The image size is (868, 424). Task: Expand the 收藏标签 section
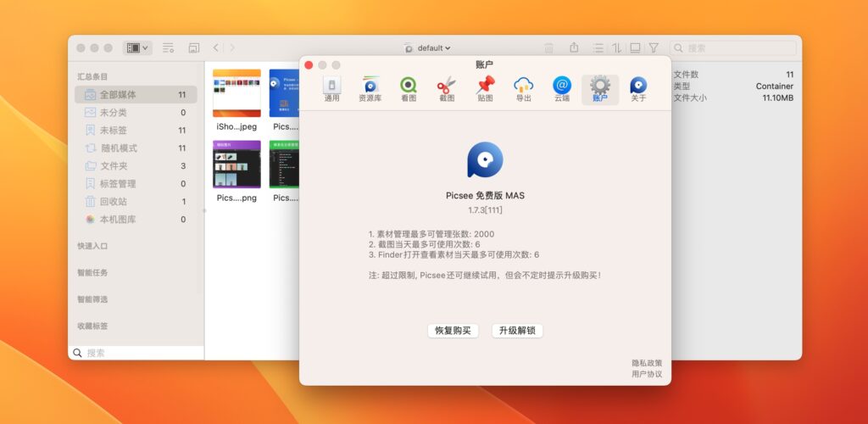[x=92, y=326]
